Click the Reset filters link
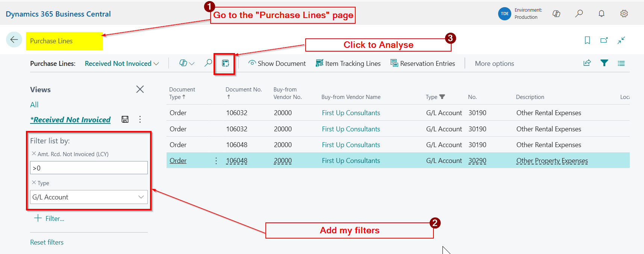This screenshot has height=254, width=644. pos(47,242)
